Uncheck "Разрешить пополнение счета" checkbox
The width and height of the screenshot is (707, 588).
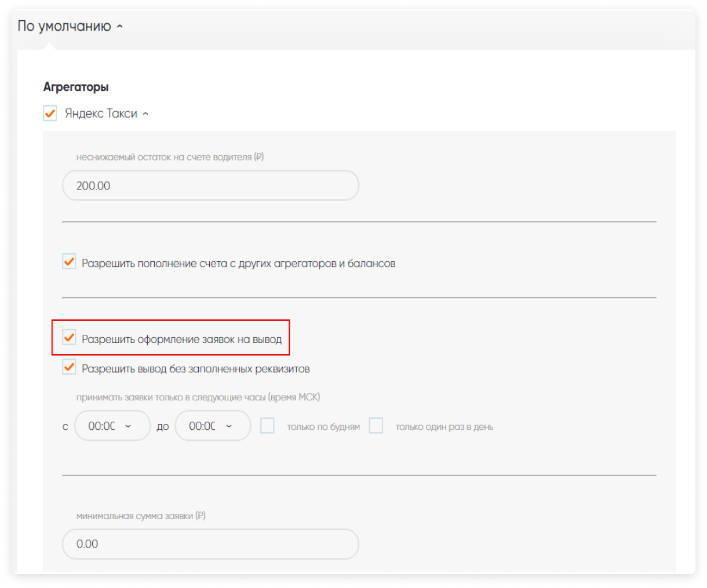pos(69,262)
